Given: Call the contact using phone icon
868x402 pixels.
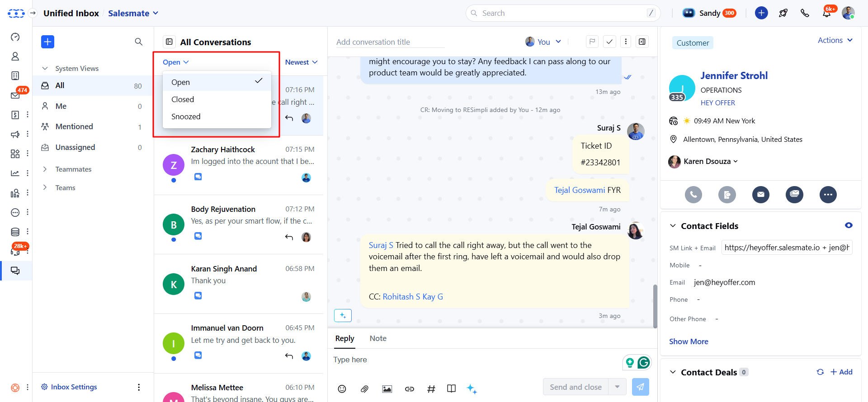Looking at the screenshot, I should 693,195.
